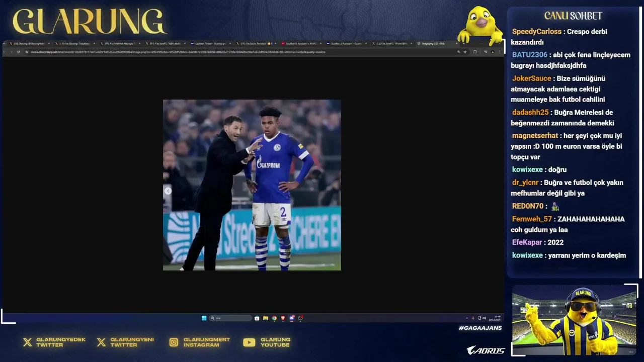Click username SpeedyCarloss in chat
The image size is (644, 362).
(537, 32)
